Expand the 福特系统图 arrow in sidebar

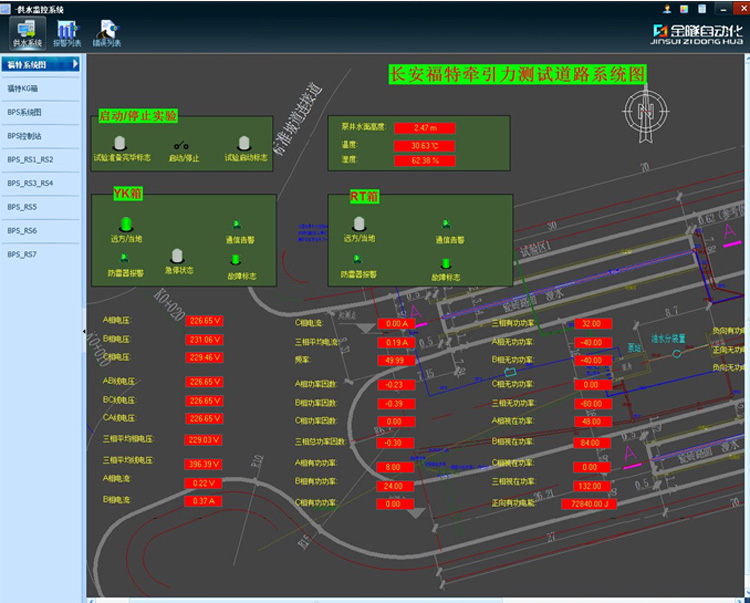pos(75,64)
